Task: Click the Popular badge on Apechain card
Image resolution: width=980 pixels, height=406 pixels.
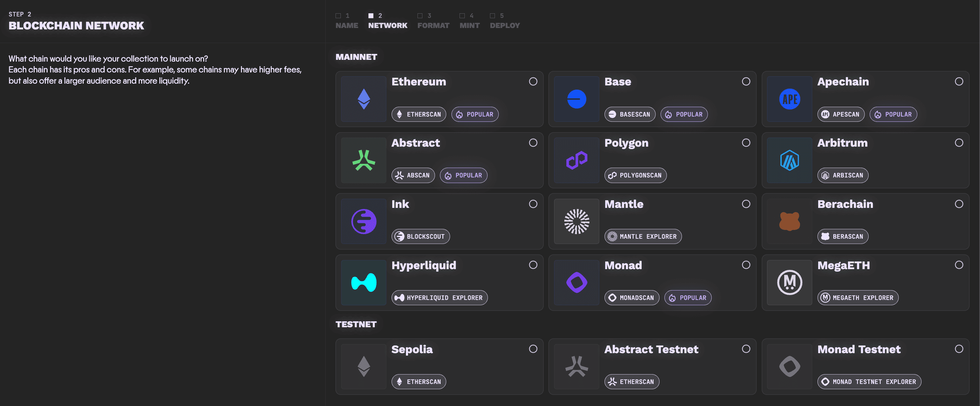Action: coord(893,114)
